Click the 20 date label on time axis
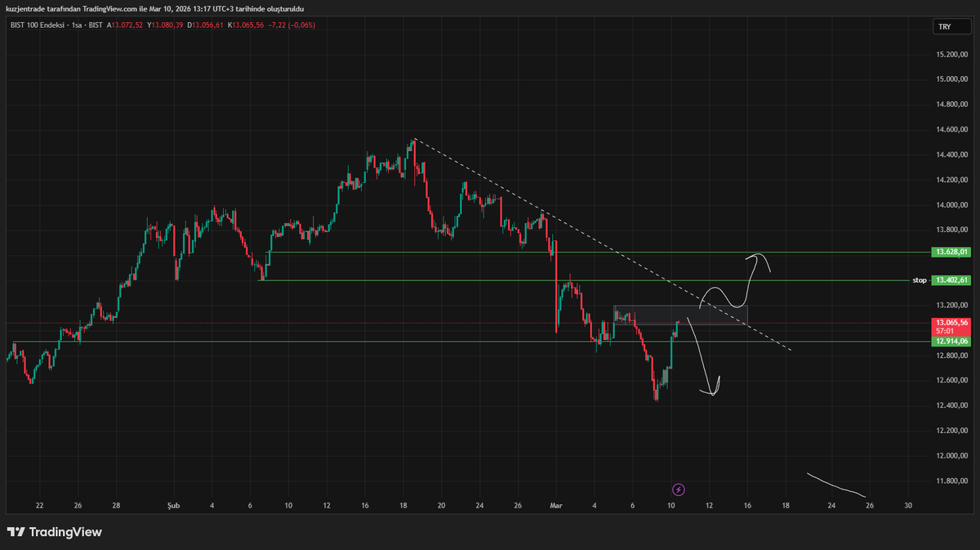 click(x=441, y=506)
